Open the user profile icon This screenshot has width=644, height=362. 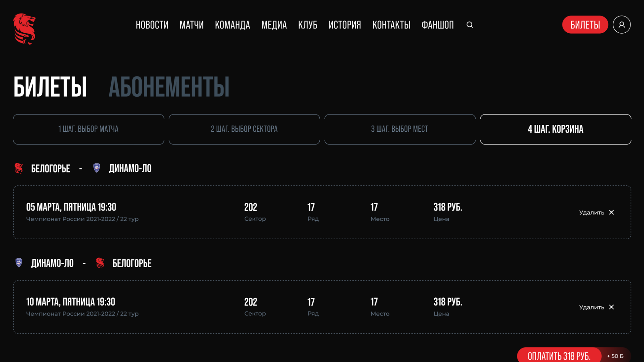click(x=622, y=25)
